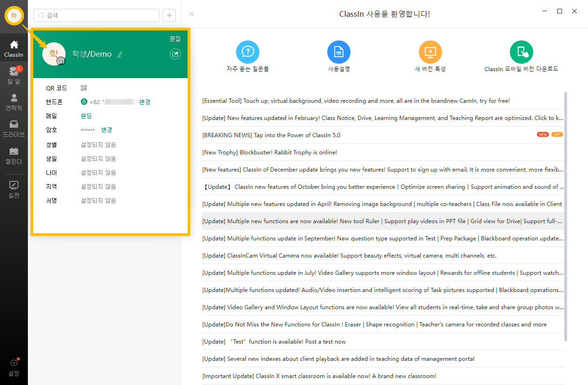Click 편집 on the profile card
The image size is (588, 385).
coord(175,39)
